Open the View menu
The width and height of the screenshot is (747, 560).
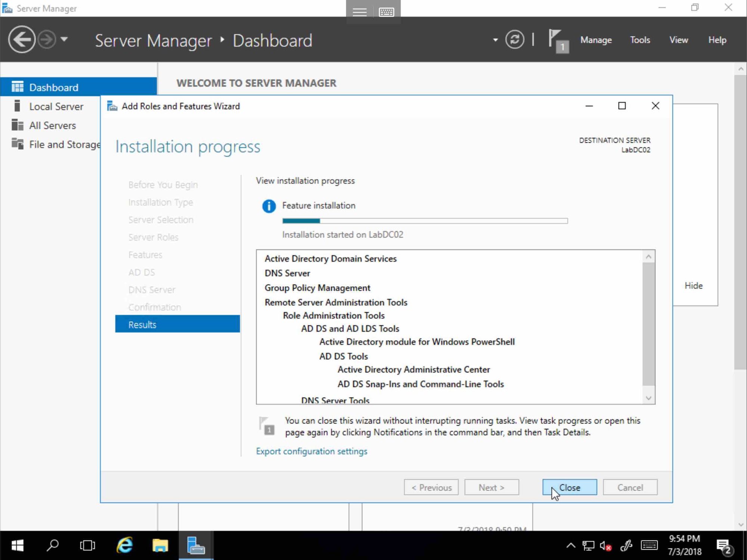tap(678, 40)
